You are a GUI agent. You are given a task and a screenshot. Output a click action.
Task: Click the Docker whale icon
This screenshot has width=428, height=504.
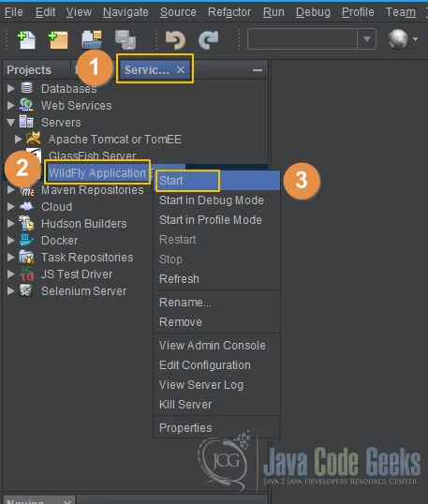26,240
